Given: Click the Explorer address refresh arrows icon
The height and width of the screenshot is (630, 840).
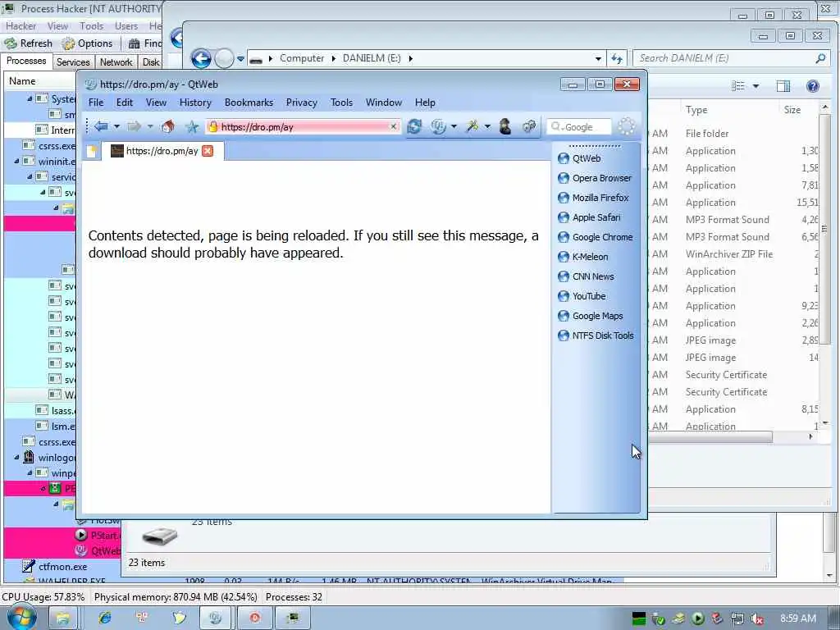Looking at the screenshot, I should [x=617, y=59].
